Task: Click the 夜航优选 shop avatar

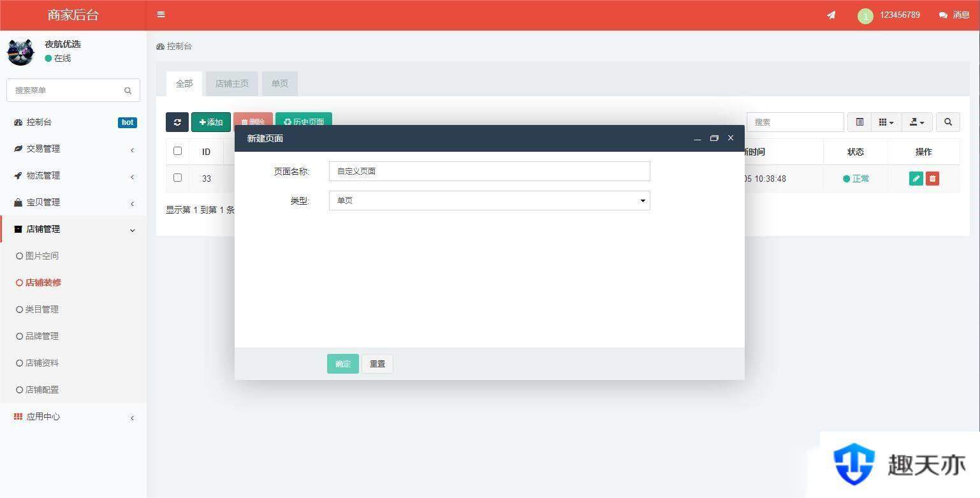Action: pos(20,52)
